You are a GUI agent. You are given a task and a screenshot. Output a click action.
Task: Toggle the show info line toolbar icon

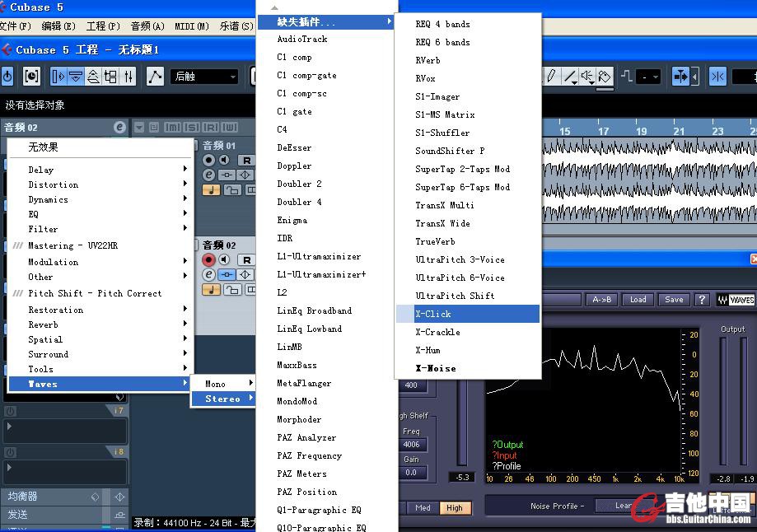76,77
